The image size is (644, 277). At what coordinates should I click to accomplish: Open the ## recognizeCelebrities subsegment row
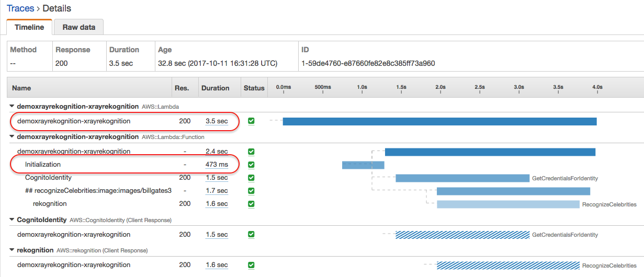(x=99, y=191)
